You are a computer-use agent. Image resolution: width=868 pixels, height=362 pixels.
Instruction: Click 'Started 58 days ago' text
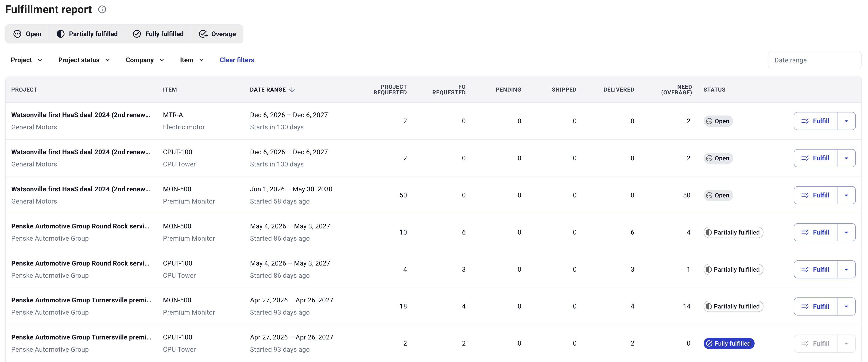pyautogui.click(x=280, y=201)
